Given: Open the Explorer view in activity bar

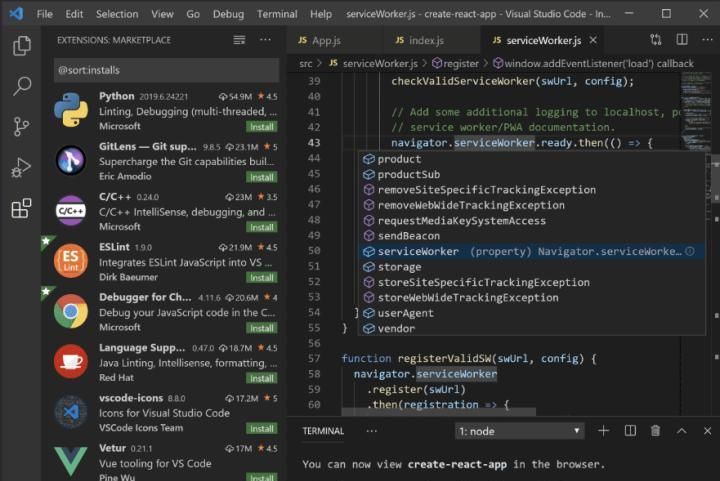Looking at the screenshot, I should (x=21, y=46).
